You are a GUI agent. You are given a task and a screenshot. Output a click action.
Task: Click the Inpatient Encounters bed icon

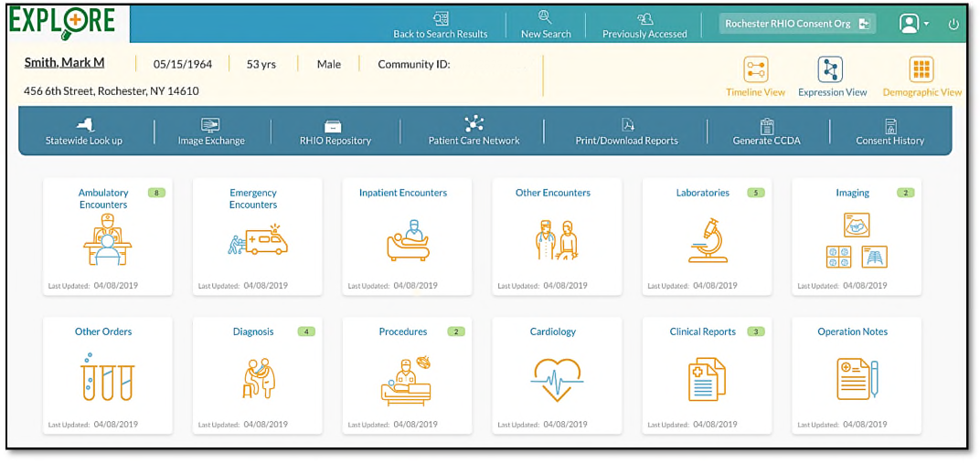[x=408, y=240]
